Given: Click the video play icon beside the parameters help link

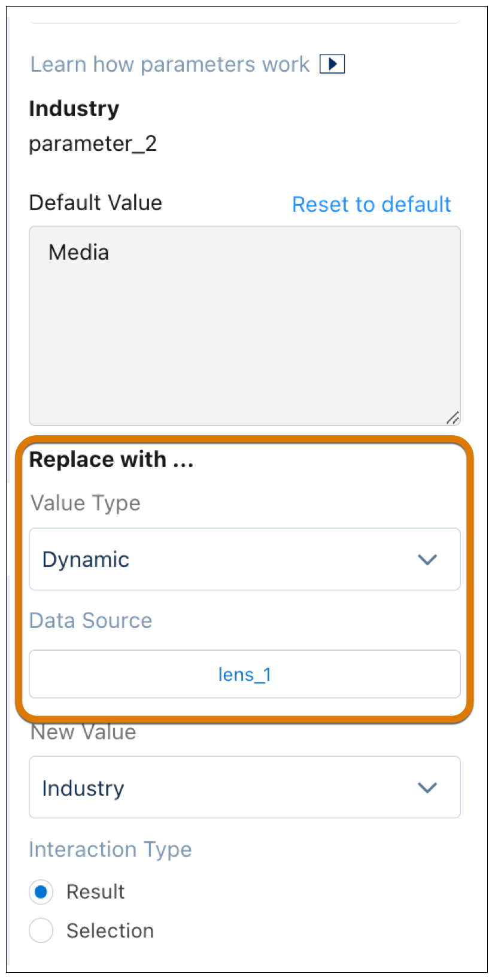Looking at the screenshot, I should (332, 63).
